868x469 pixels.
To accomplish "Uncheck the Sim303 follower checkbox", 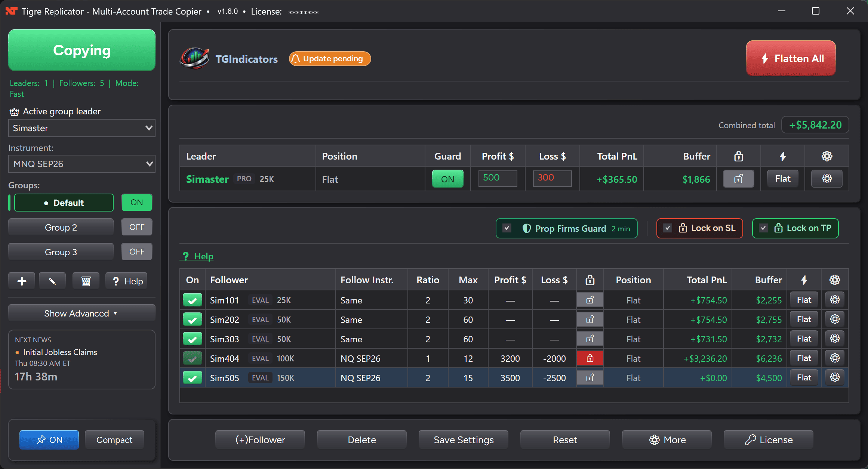I will click(193, 339).
